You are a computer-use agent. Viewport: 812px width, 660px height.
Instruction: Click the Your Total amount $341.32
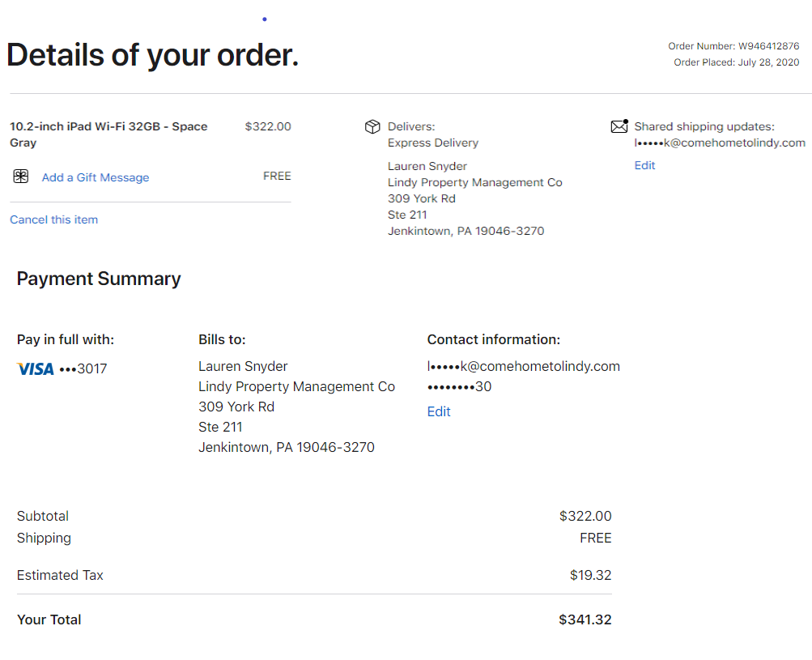(585, 620)
